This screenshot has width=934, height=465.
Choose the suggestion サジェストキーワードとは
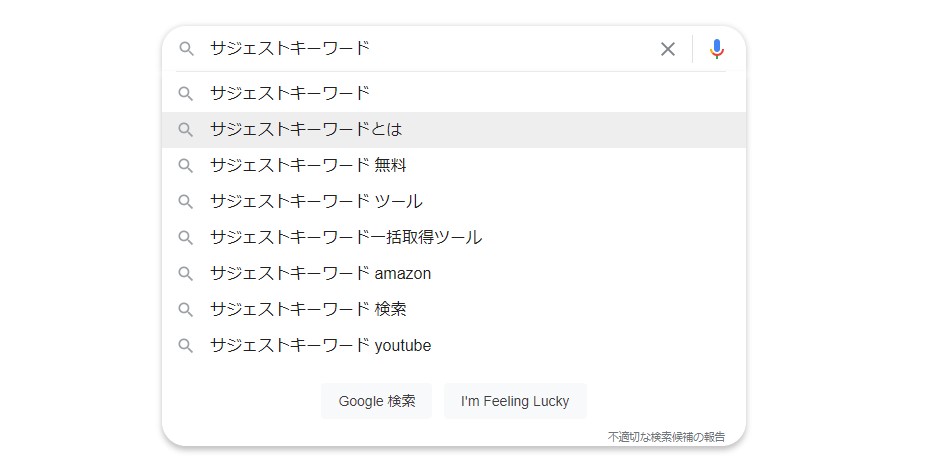(453, 130)
